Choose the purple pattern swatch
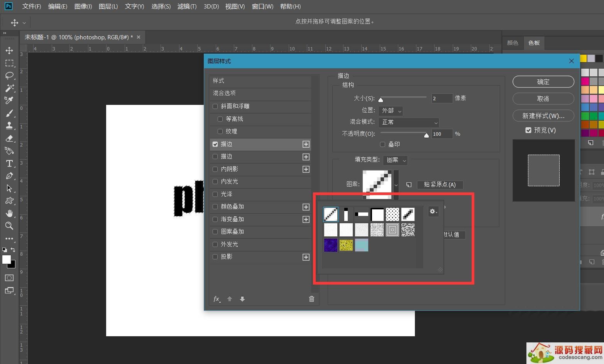This screenshot has width=604, height=364. point(331,245)
